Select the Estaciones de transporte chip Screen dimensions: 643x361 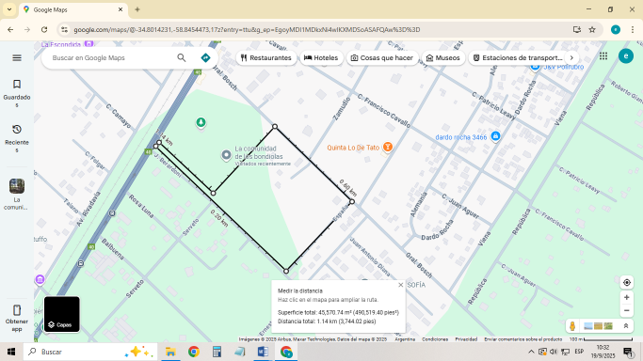pos(518,58)
